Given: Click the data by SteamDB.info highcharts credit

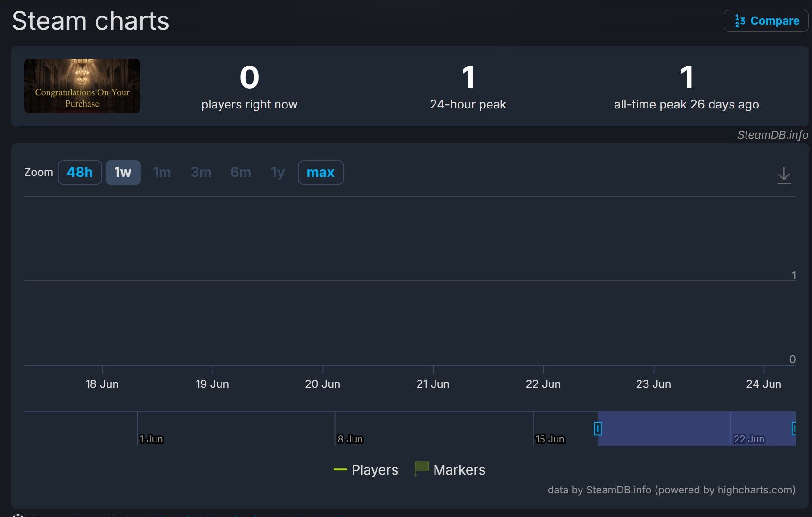Looking at the screenshot, I should (x=671, y=490).
